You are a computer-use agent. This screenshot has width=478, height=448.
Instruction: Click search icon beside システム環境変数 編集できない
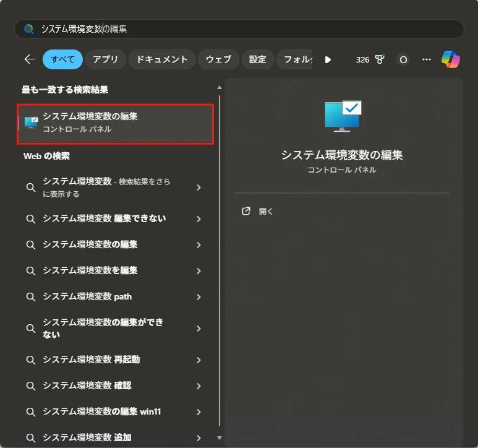pos(30,218)
